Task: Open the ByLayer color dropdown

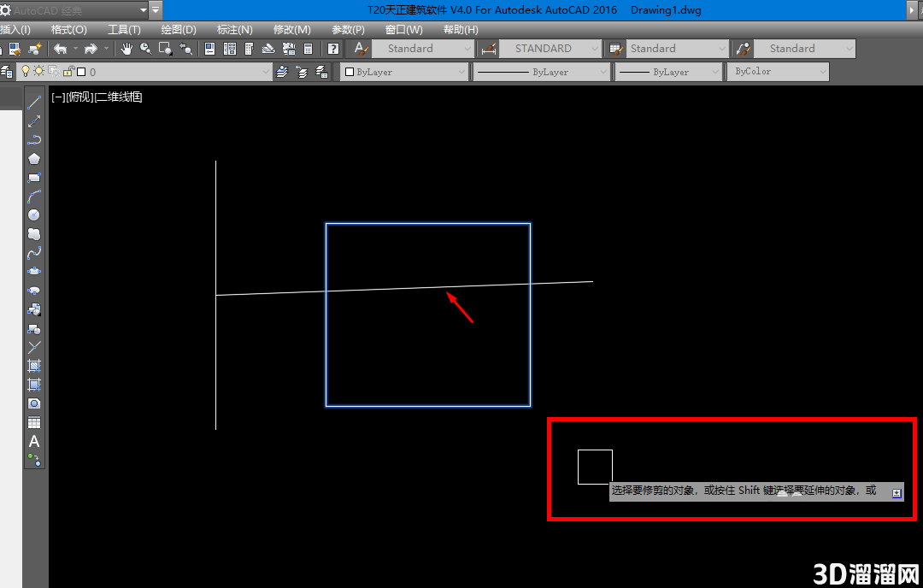Action: pos(461,72)
